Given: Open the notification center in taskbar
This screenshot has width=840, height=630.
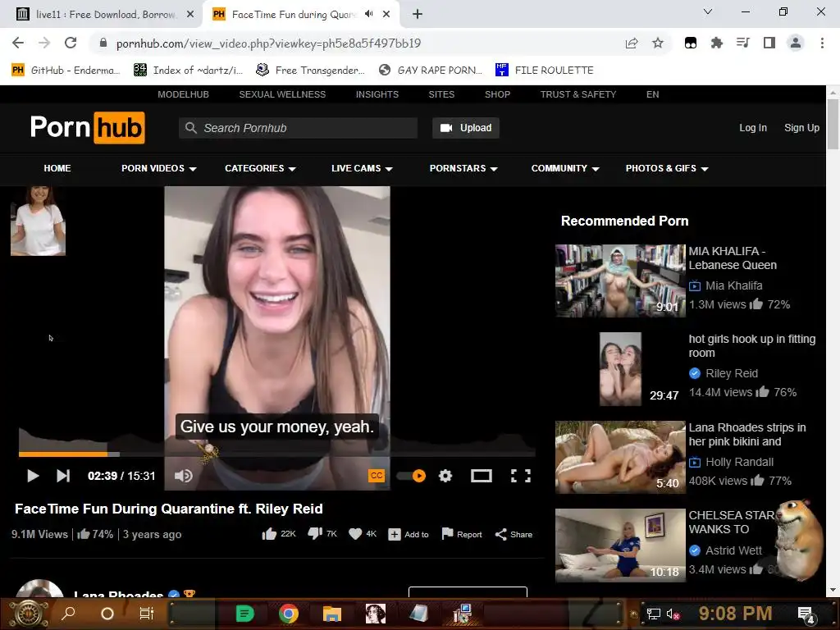Looking at the screenshot, I should click(x=806, y=614).
